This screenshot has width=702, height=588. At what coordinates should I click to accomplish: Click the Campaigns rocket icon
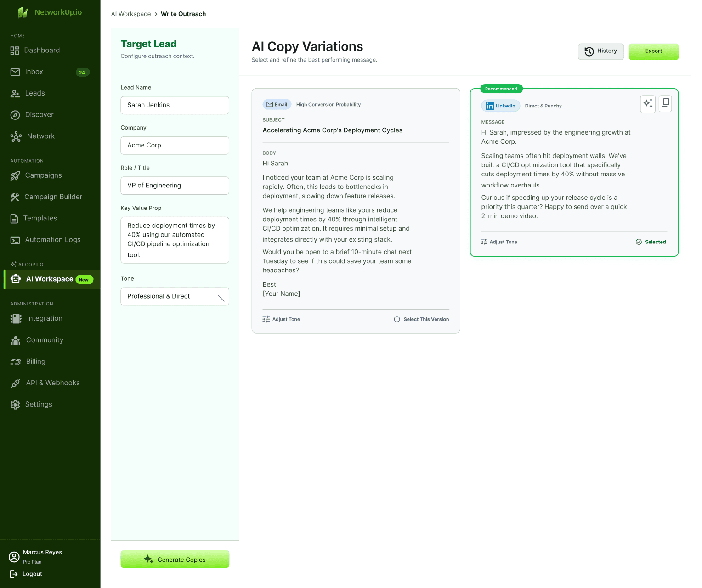pos(15,175)
